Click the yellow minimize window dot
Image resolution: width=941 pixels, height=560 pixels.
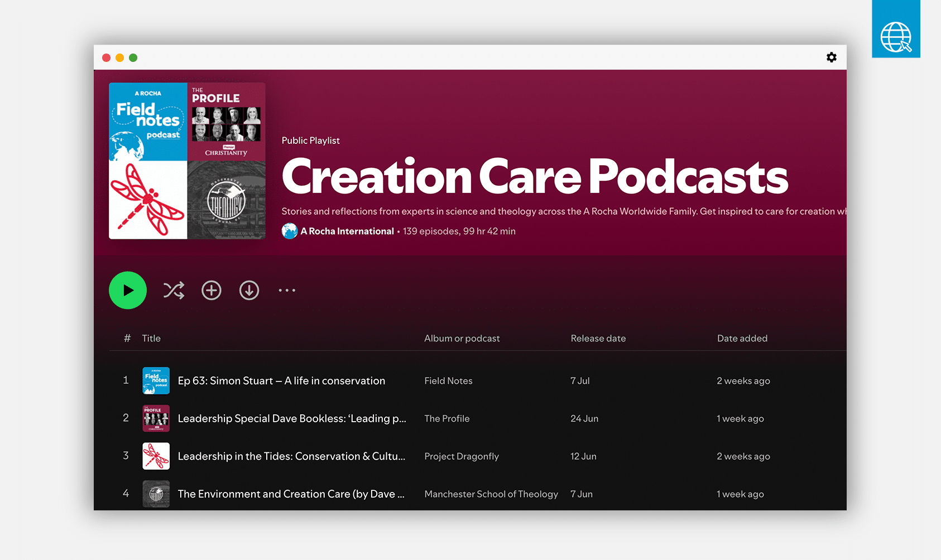(x=119, y=57)
